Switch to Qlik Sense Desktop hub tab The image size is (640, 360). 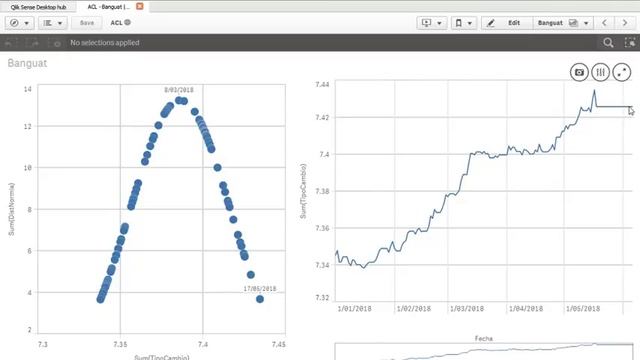point(38,7)
